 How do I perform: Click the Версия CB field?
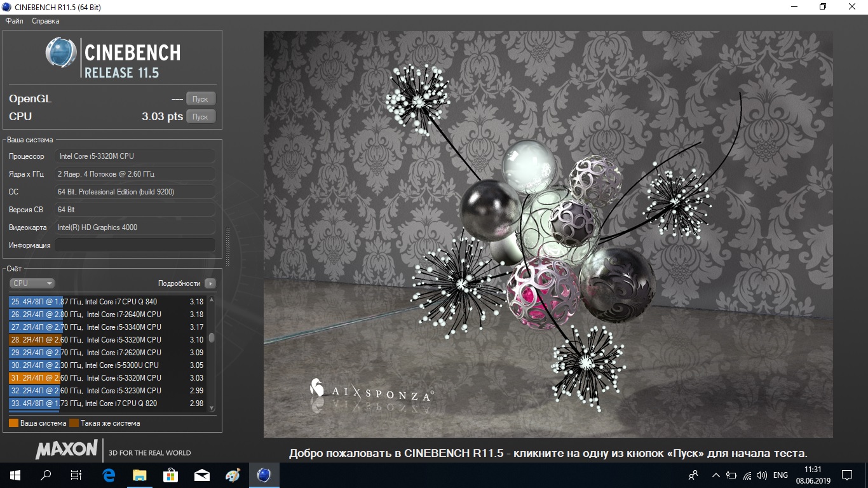tap(135, 210)
